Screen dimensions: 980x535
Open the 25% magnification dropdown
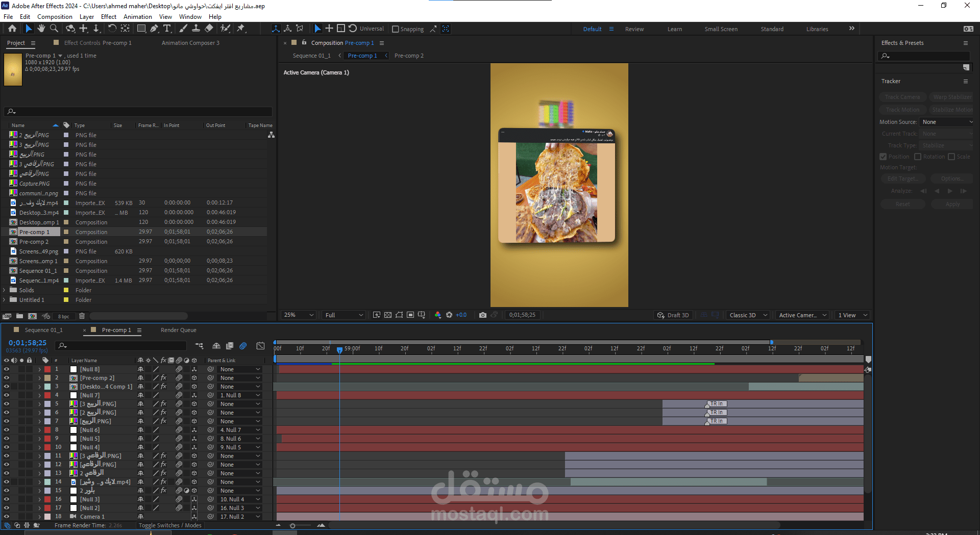(299, 315)
